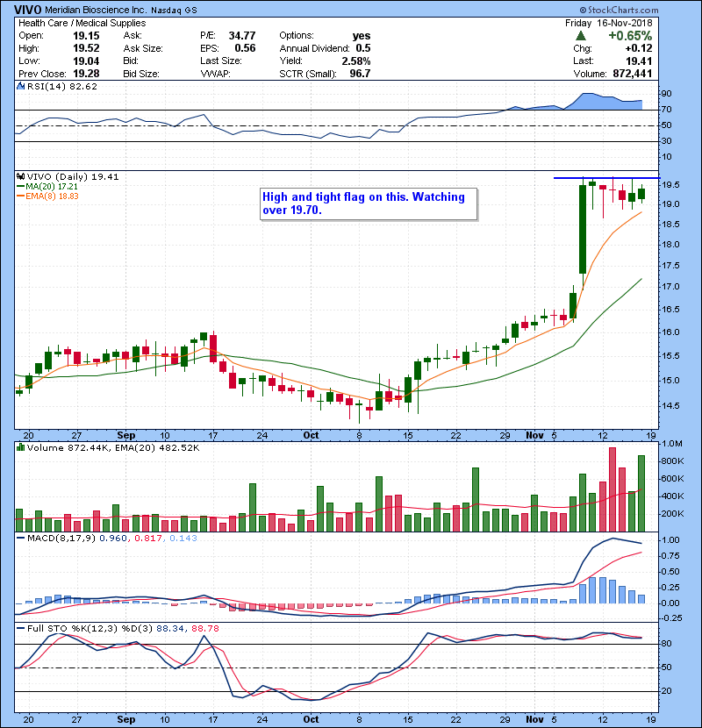Viewport: 702px width, 728px height.
Task: Click the MACD histogram value 0.143
Action: tap(183, 539)
